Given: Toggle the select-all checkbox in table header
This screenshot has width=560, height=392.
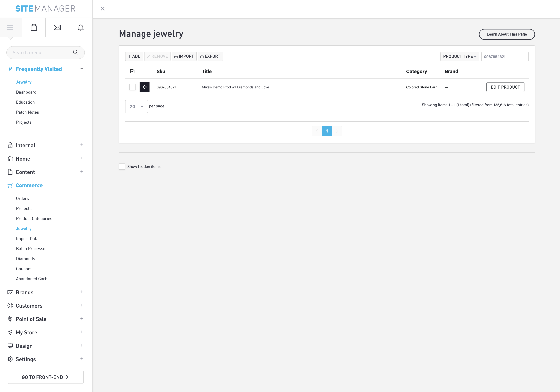Looking at the screenshot, I should point(132,71).
